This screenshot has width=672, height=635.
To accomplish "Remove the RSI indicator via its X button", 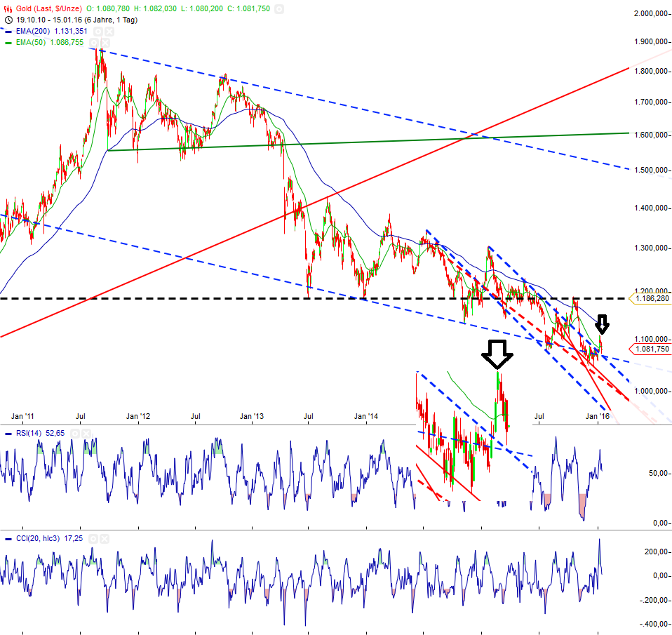I will (x=85, y=433).
